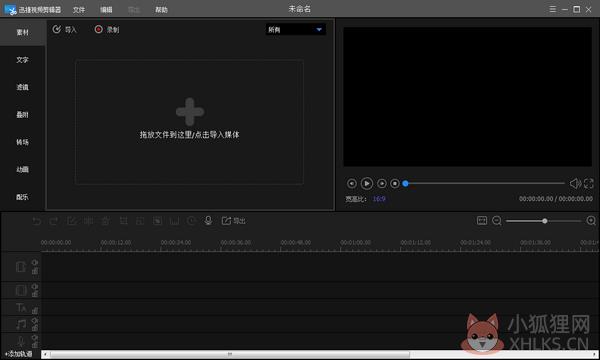Toggle lock on the main video track
The width and height of the screenshot is (600, 360).
pos(35,271)
